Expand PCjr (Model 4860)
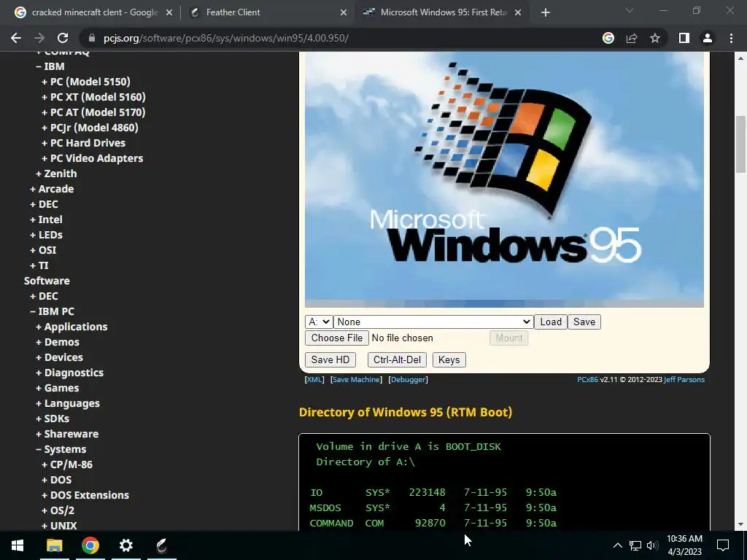 coord(90,128)
